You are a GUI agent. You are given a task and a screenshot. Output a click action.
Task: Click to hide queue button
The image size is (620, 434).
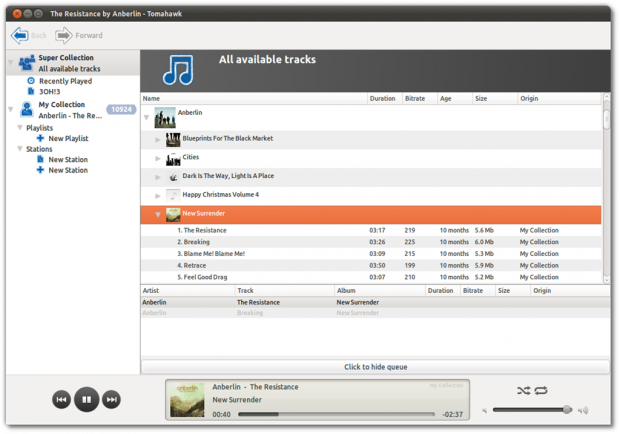375,367
